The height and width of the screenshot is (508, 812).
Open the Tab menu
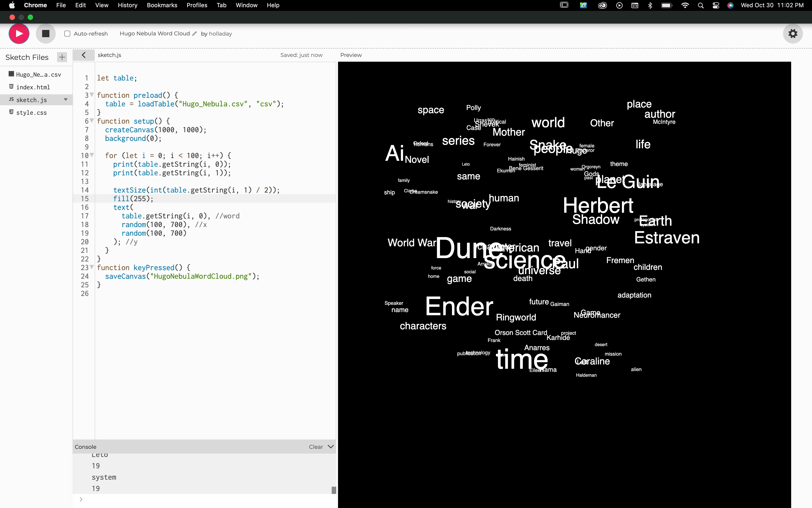[221, 5]
